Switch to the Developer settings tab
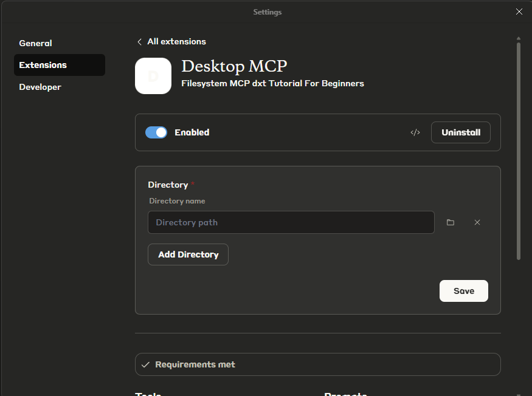 [x=40, y=87]
